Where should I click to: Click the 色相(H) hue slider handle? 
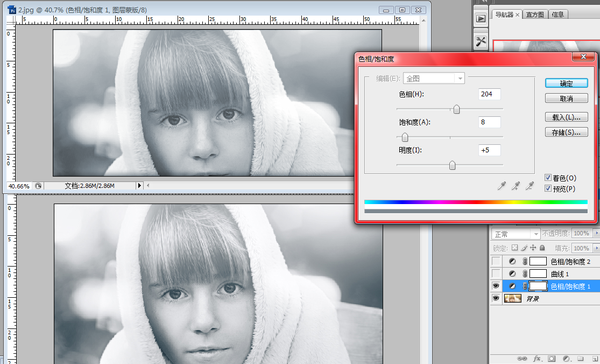point(457,110)
